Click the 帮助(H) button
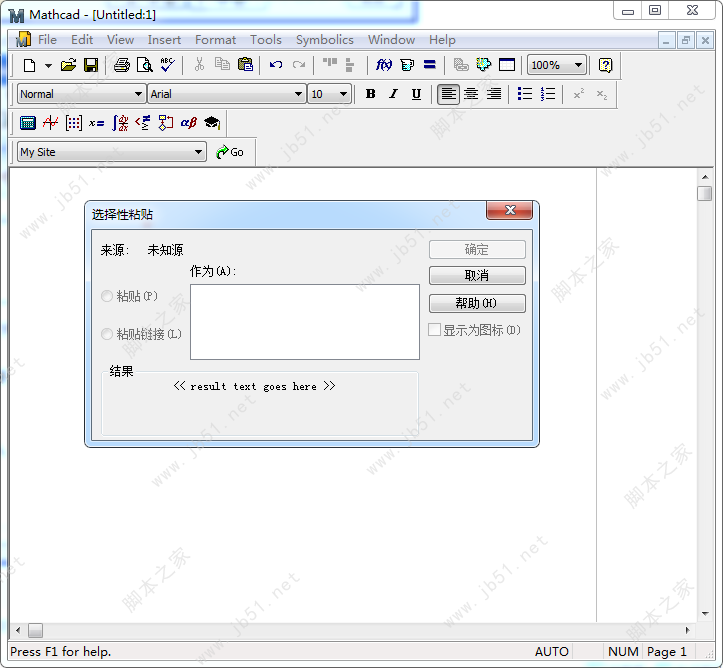Screen dimensions: 723x668 [x=477, y=303]
